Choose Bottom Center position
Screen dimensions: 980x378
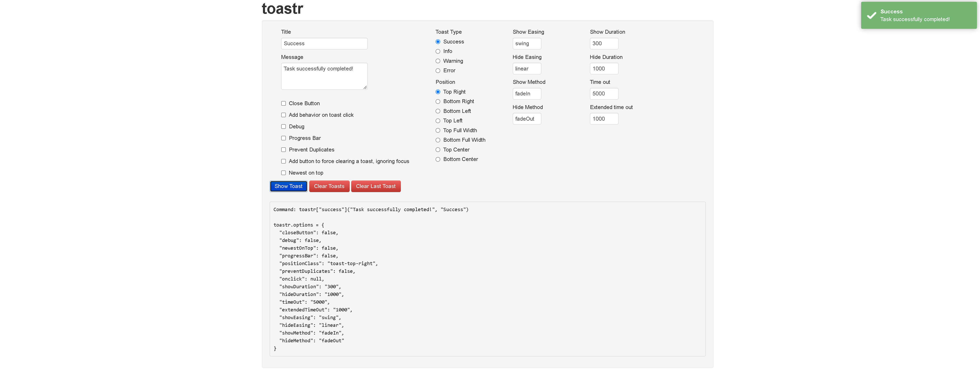438,159
